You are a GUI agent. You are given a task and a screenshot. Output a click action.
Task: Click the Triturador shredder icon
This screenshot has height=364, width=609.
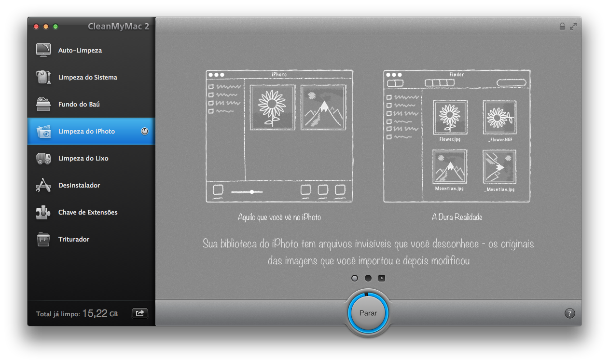(x=43, y=239)
